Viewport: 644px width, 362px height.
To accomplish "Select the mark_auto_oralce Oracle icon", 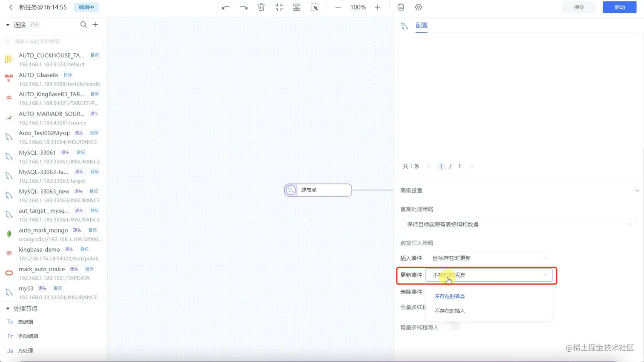I will click(9, 273).
